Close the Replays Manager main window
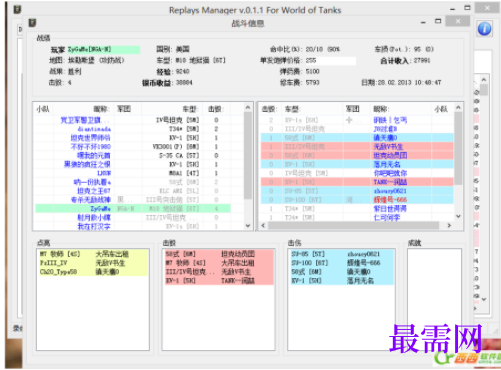The height and width of the screenshot is (370, 501). pos(487,8)
